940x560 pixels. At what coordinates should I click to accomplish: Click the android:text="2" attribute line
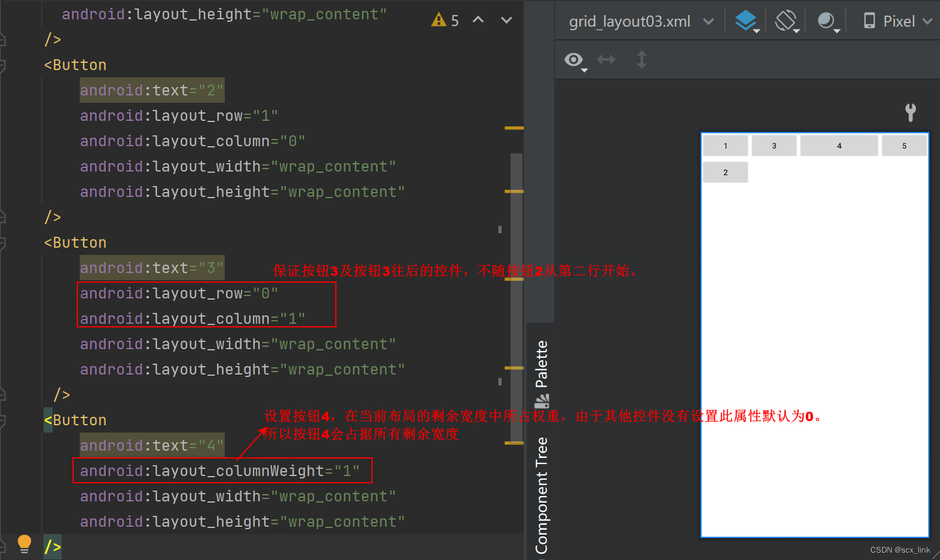(152, 90)
